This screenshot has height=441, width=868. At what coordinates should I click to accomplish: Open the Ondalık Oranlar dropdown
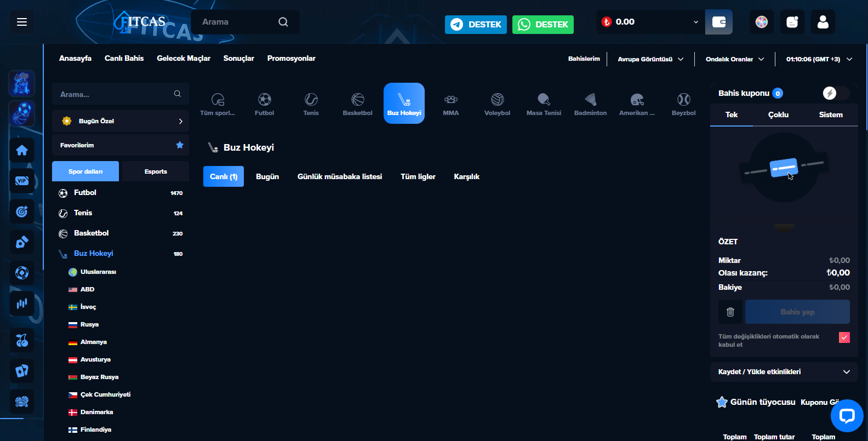[734, 59]
